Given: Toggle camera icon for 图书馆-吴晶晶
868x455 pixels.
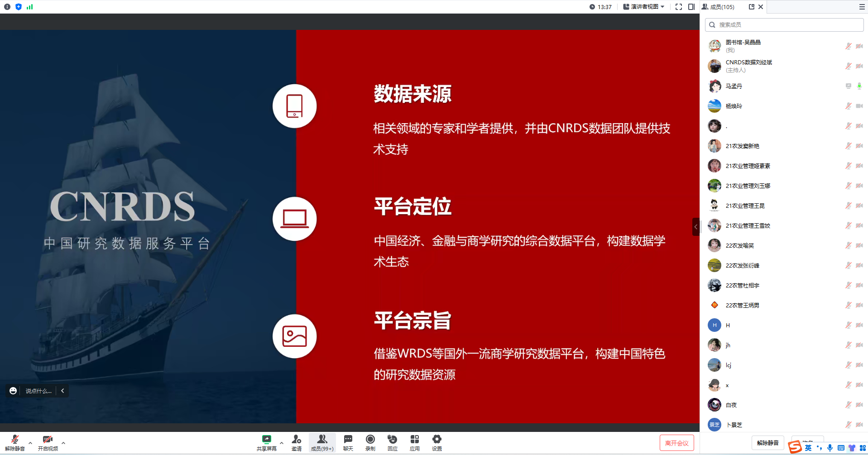Looking at the screenshot, I should coord(859,46).
